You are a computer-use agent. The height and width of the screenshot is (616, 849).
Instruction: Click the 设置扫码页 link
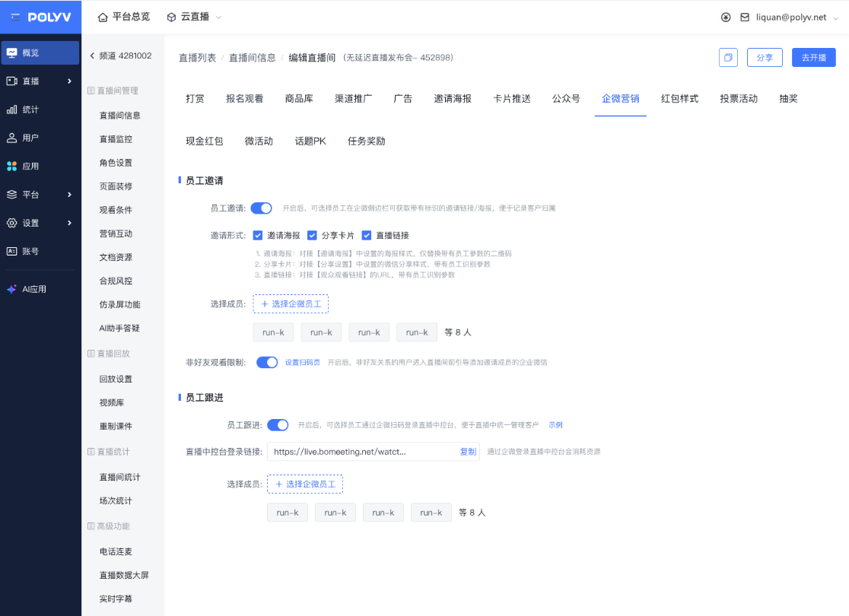(303, 363)
